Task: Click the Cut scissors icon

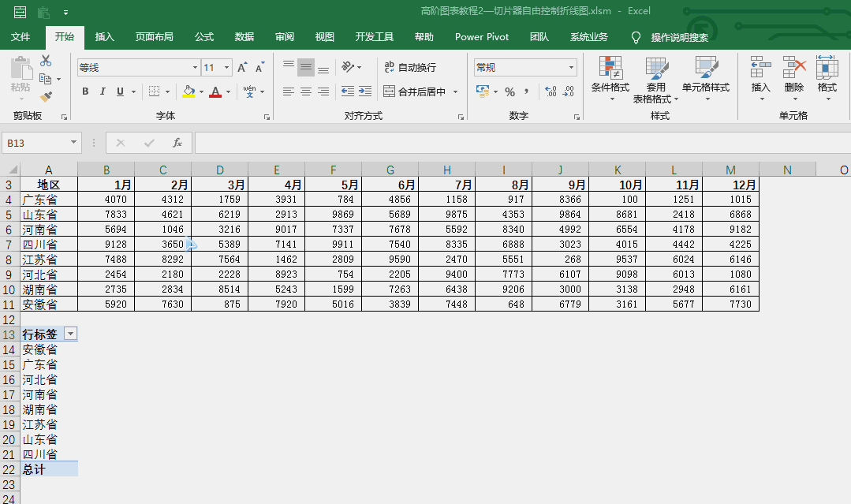Action: click(x=46, y=61)
